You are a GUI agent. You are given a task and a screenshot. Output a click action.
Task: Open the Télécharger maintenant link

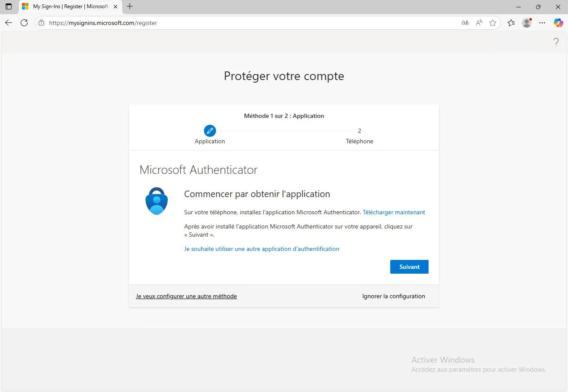click(x=394, y=212)
